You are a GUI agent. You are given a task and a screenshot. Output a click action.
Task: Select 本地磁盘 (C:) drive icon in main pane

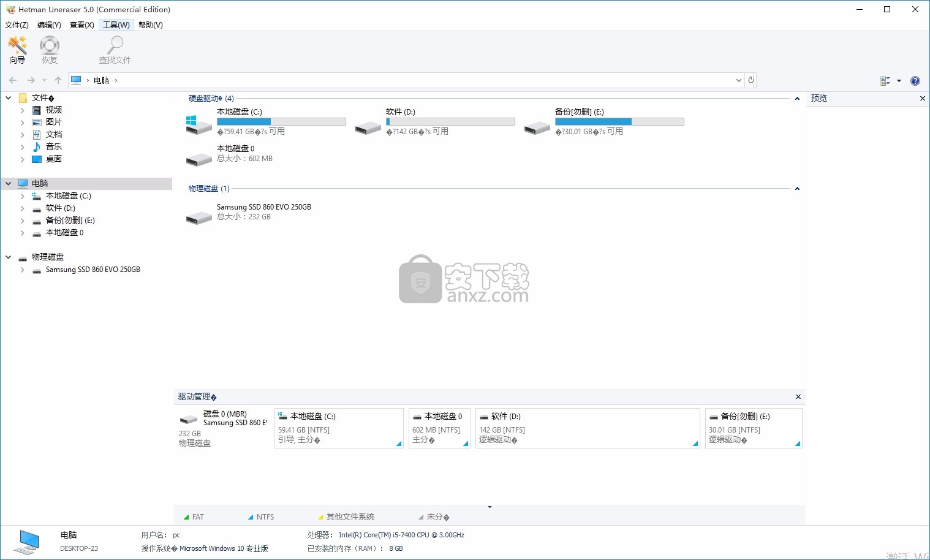coord(198,124)
